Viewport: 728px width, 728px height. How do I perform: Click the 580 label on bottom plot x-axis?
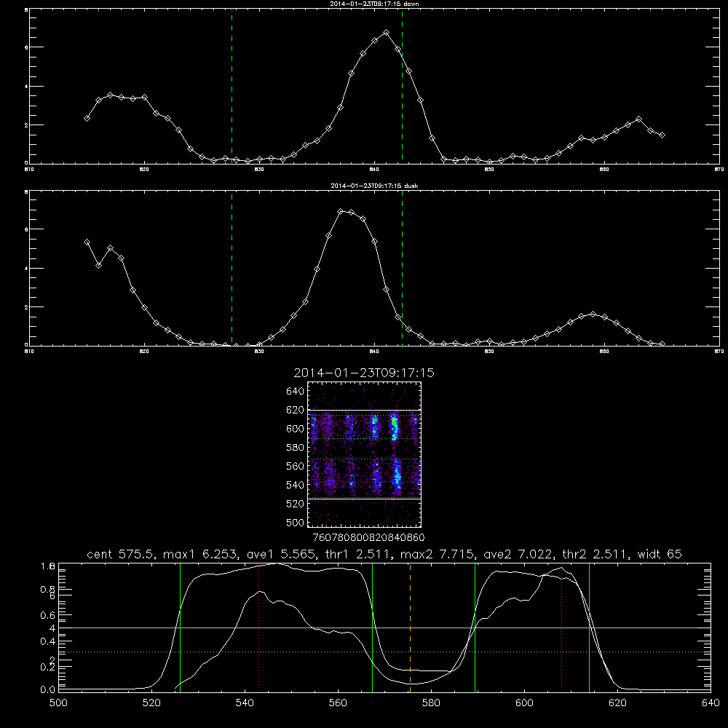431,703
